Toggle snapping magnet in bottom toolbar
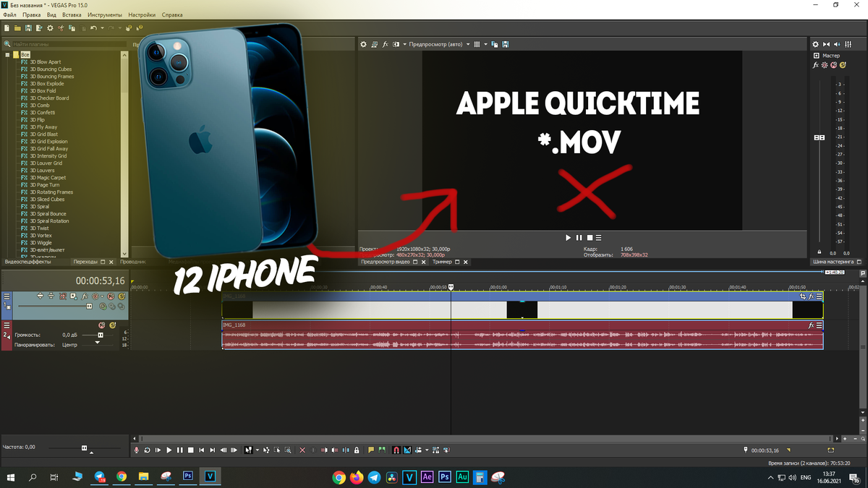 click(396, 450)
